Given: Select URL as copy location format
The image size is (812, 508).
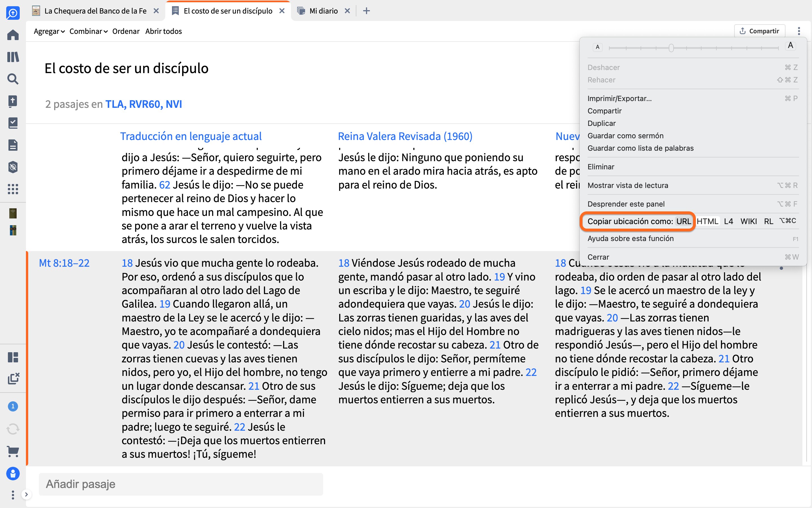Looking at the screenshot, I should (683, 221).
